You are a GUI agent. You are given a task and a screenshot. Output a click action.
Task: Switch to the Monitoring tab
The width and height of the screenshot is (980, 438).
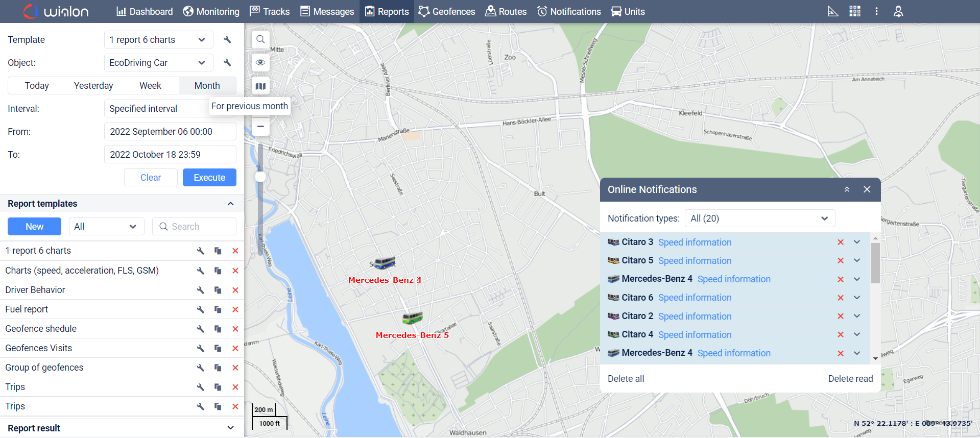[211, 11]
